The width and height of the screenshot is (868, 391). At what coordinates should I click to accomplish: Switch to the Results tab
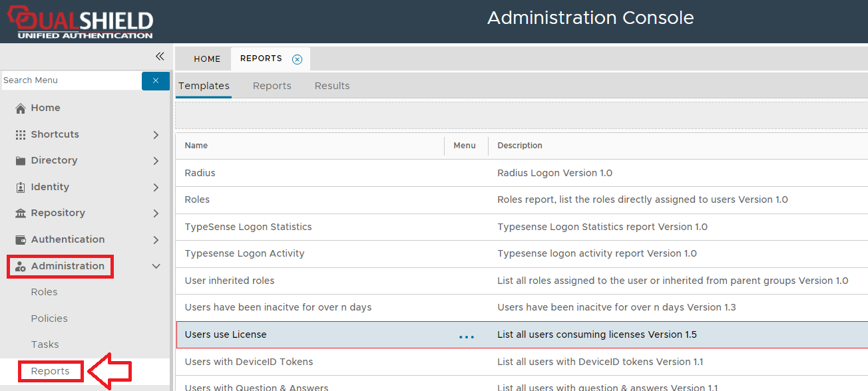332,86
